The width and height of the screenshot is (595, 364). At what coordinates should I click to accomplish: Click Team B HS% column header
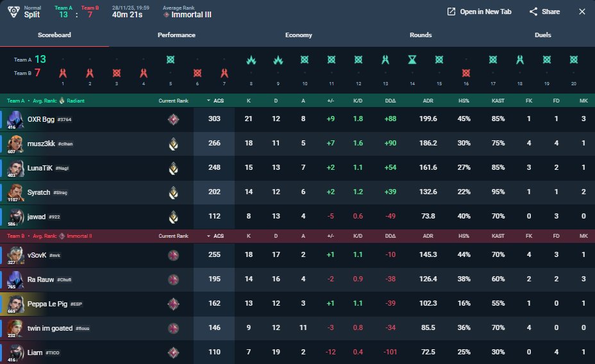pos(464,236)
